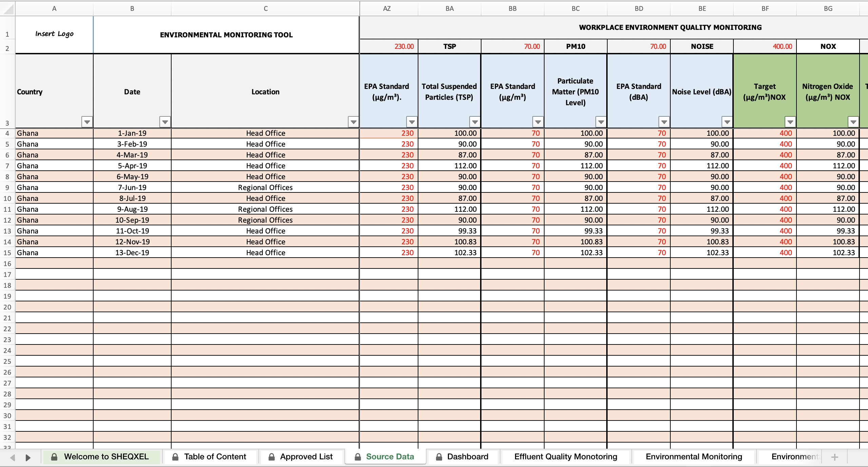Open the Date column filter dropdown
The height and width of the screenshot is (467, 868).
pos(165,122)
